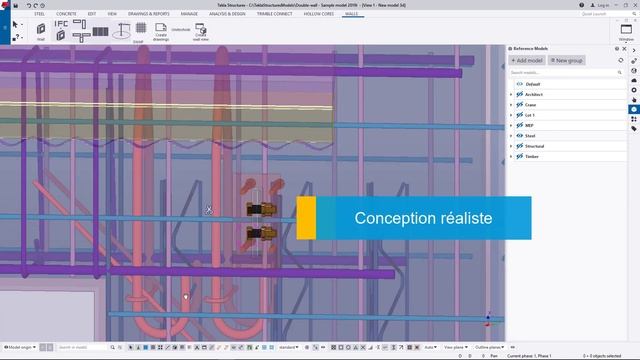Viewport: 640px width, 360px height.
Task: Click the wall panel segments icon
Action: [x=100, y=31]
